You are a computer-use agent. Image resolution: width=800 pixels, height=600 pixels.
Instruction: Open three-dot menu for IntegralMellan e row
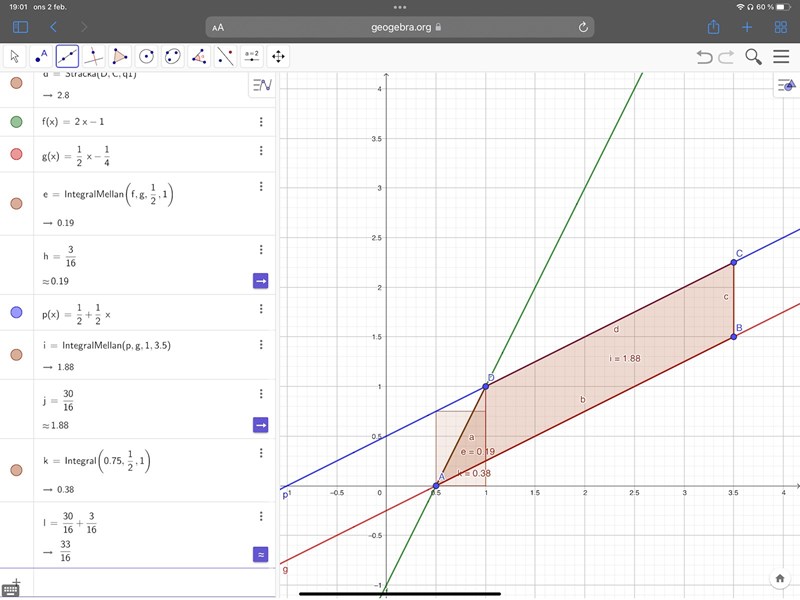coord(261,186)
